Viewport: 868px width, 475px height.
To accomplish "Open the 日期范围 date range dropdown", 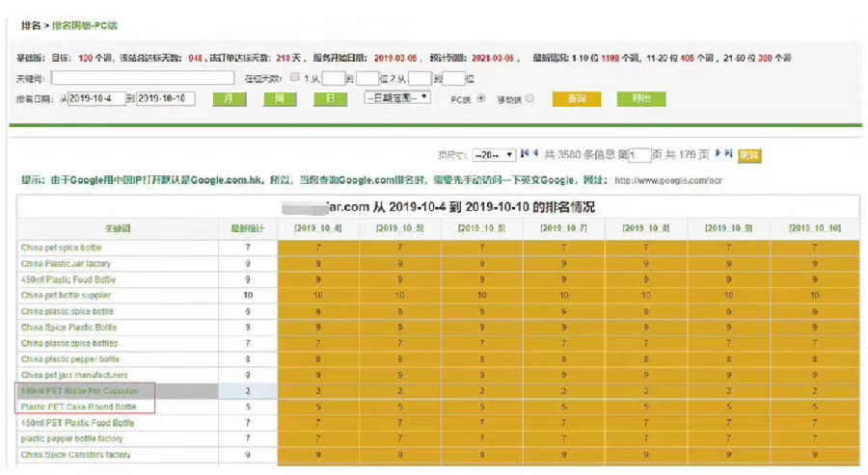I will 397,98.
